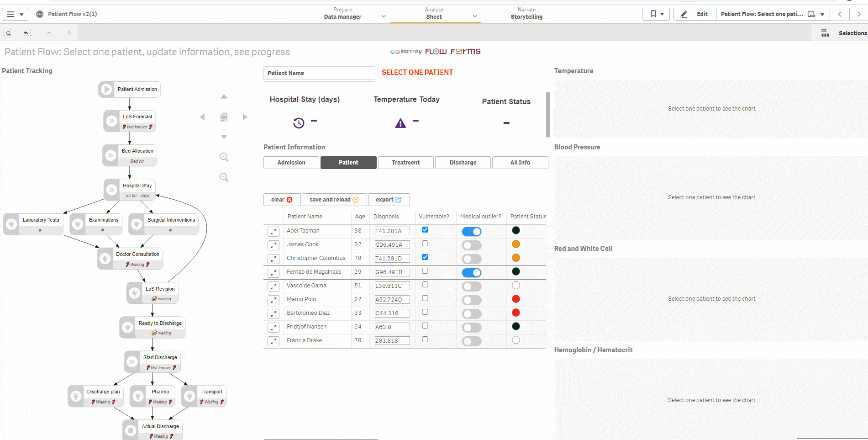Turn on Medical outlier for Bartolomeo Diaz

[x=472, y=314]
